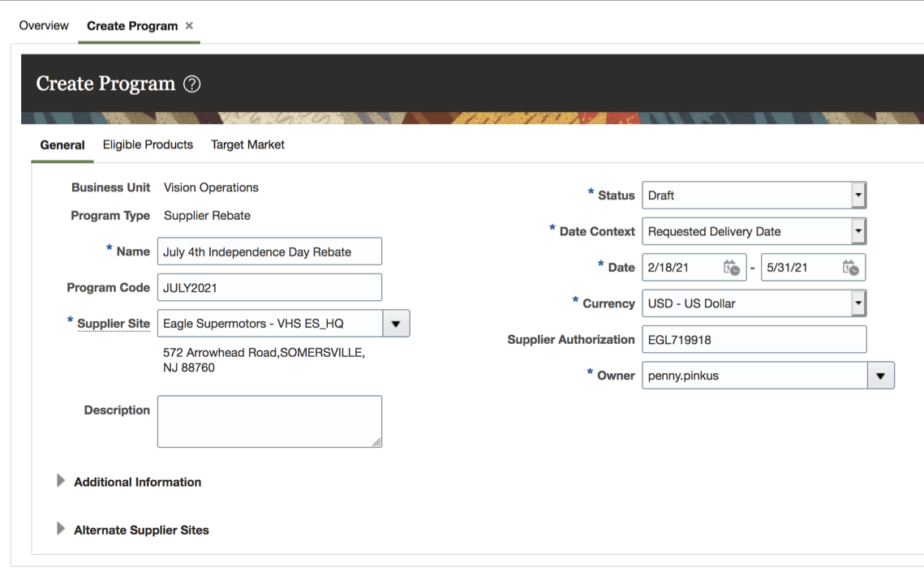This screenshot has height=584, width=924.
Task: Click into the Name input field
Action: [x=269, y=251]
